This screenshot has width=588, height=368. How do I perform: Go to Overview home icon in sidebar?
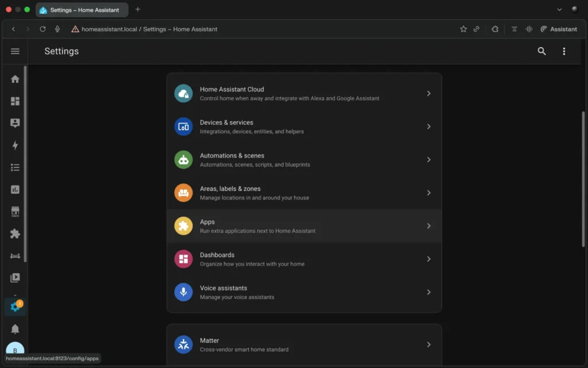click(15, 79)
